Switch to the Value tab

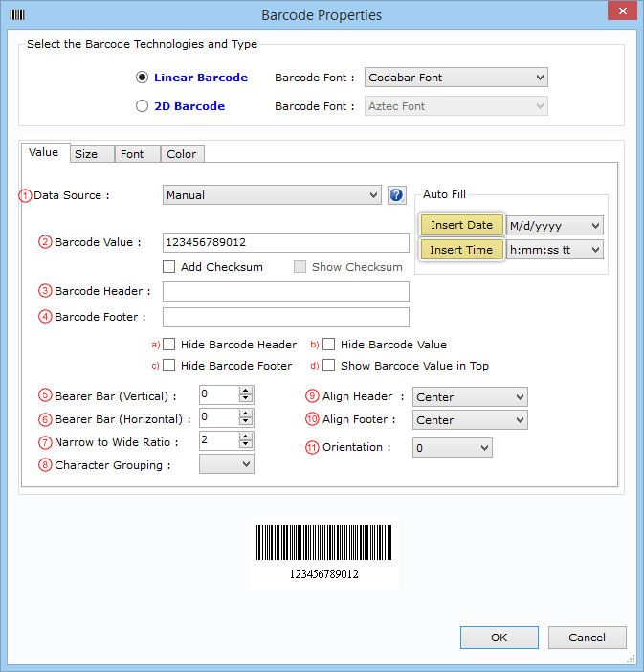pyautogui.click(x=44, y=152)
